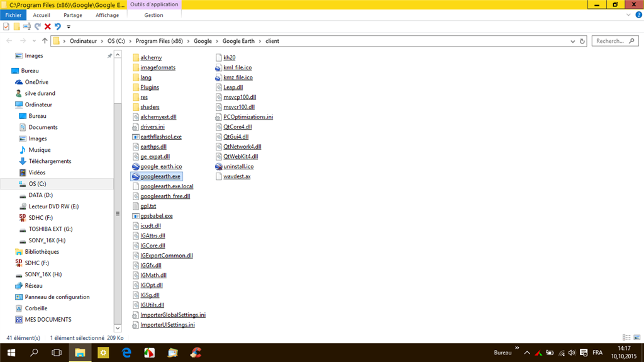Open the quick access toolbar customize dropdown
Viewport: 644px width, 362px height.
pyautogui.click(x=69, y=26)
